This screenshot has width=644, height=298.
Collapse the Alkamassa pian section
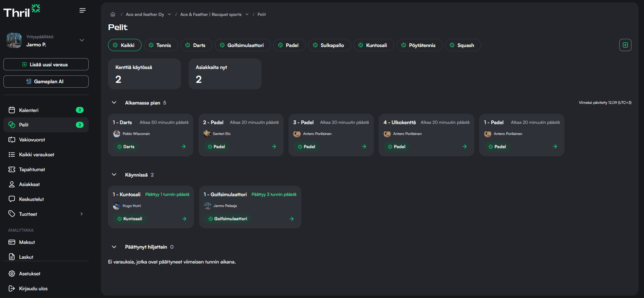[x=114, y=102]
